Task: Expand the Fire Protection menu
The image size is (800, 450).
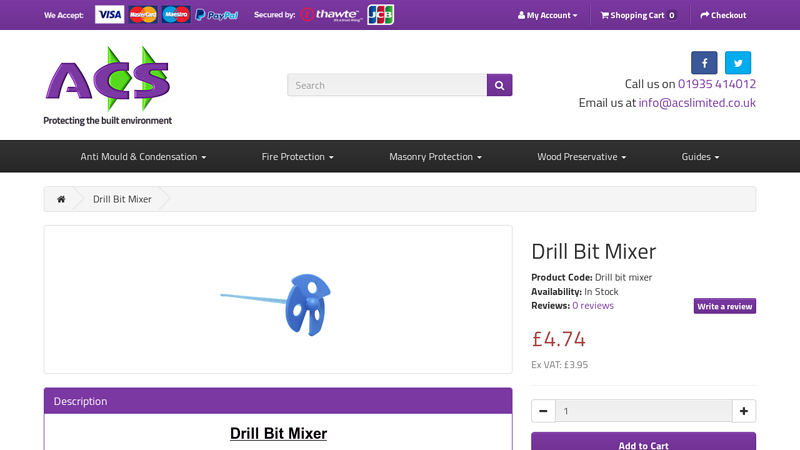Action: tap(297, 157)
